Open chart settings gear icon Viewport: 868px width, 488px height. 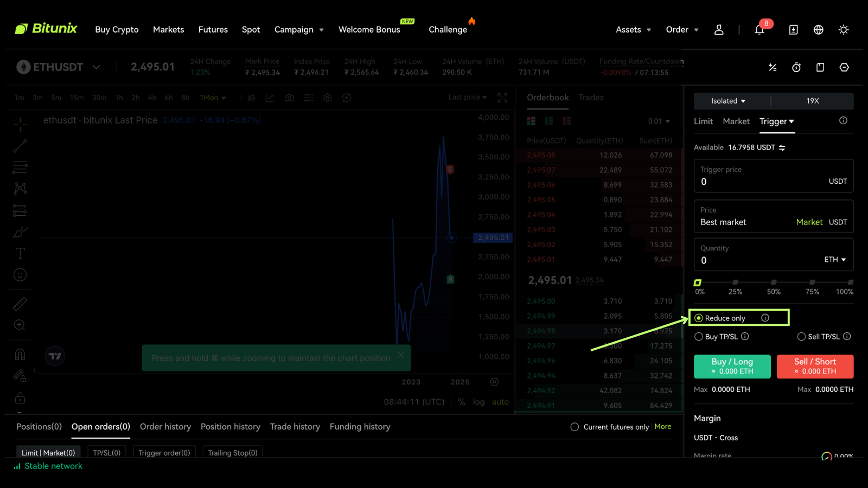(x=327, y=98)
